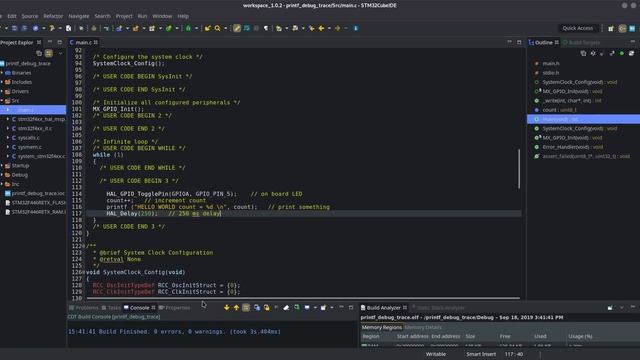This screenshot has width=640, height=360.
Task: Click the Back navigation yellow arrow
Action: click(321, 28)
